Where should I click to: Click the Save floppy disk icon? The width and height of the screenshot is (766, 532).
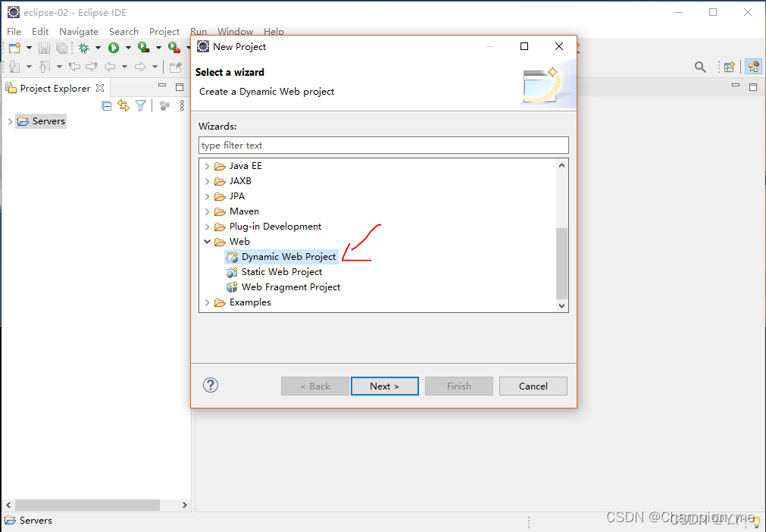point(45,48)
